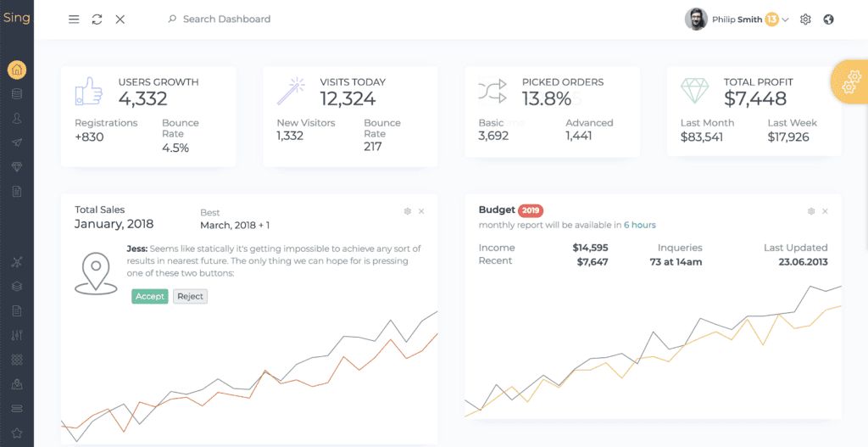Open the user profile sidebar icon
The width and height of the screenshot is (868, 447).
(x=17, y=119)
